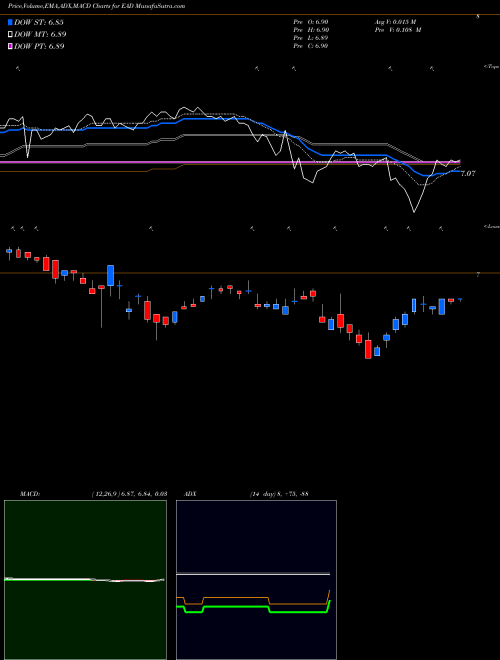Screen dimensions: 500x660
Task: Click the 'Avg V: 0.015 M' value
Action: click(395, 22)
